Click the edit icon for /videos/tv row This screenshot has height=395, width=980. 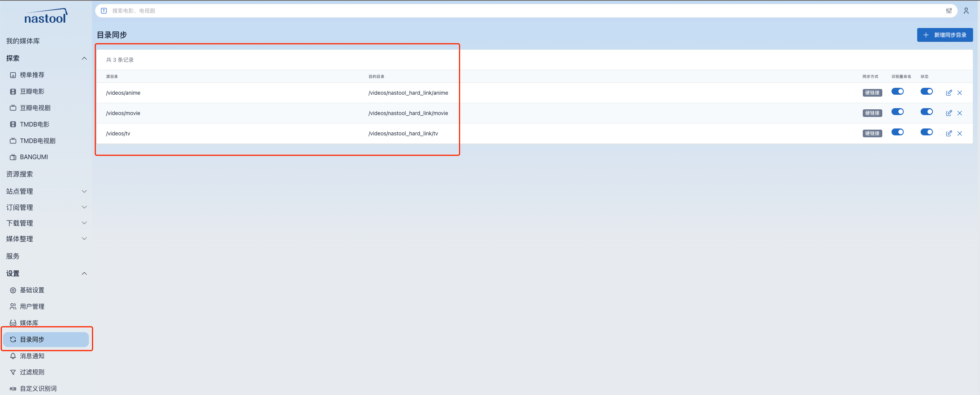click(949, 133)
